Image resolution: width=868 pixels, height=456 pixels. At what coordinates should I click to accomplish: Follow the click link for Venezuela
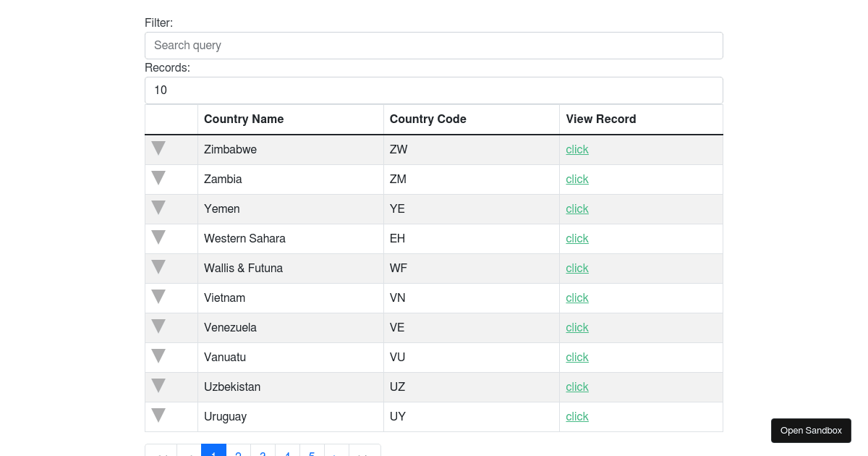577,328
